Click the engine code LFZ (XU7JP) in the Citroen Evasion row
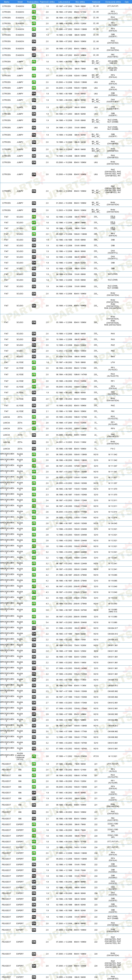 (113, 6)
